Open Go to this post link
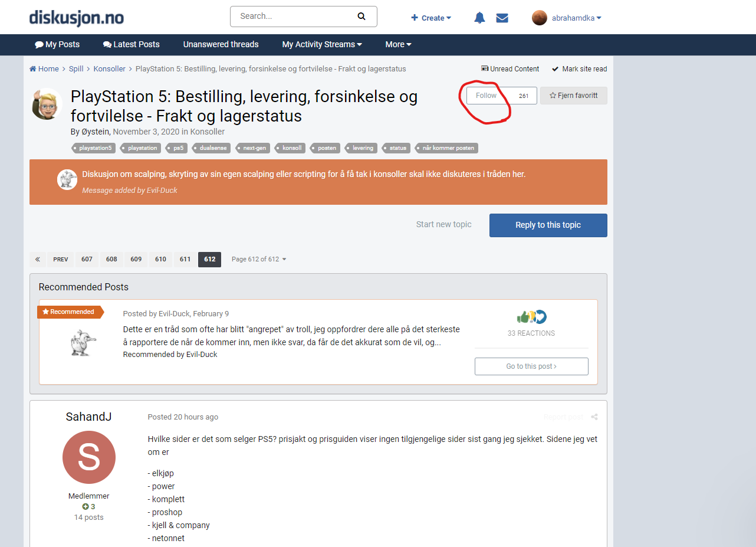Image resolution: width=756 pixels, height=547 pixels. click(x=531, y=366)
